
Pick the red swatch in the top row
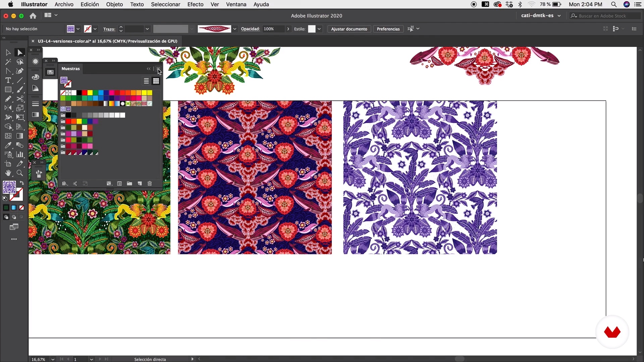[x=85, y=93]
